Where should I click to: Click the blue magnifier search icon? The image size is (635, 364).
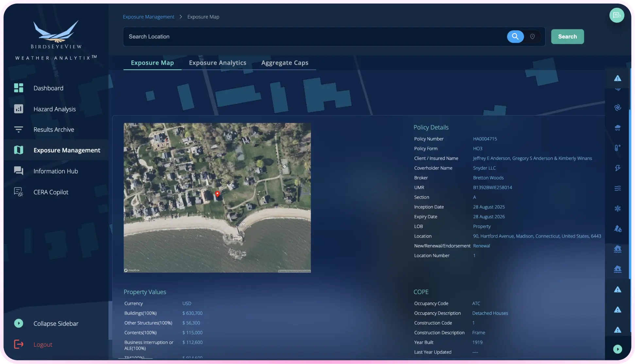(515, 37)
